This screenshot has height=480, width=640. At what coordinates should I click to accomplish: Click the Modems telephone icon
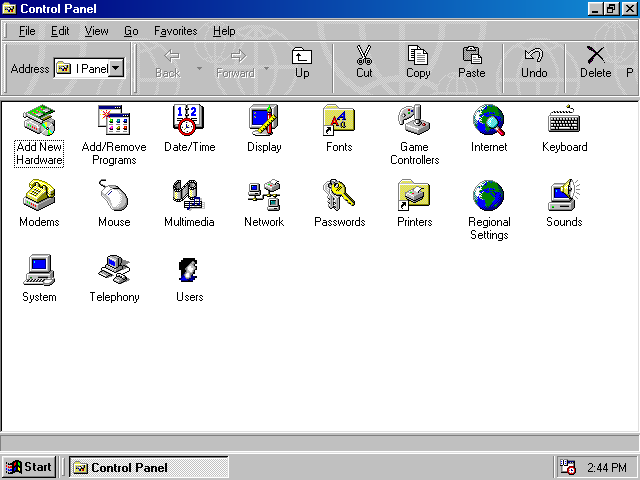pos(39,196)
